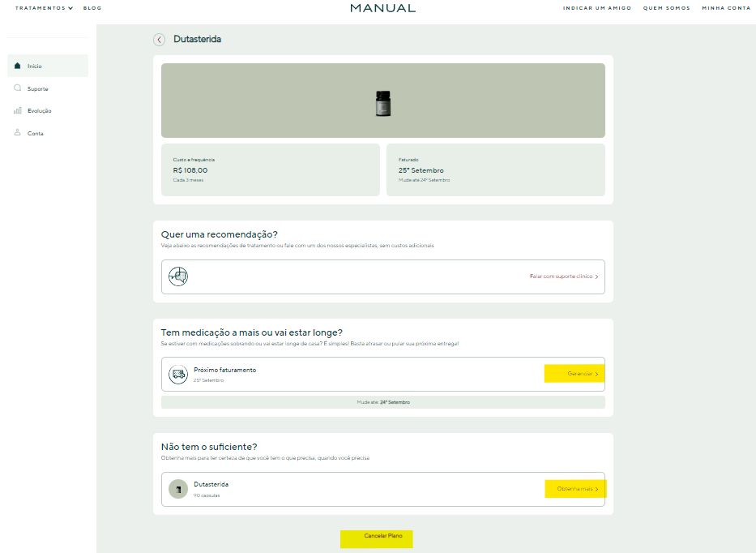Click the Dutasterida bottle product image
Viewport: 756px width, 553px height.
[382, 103]
